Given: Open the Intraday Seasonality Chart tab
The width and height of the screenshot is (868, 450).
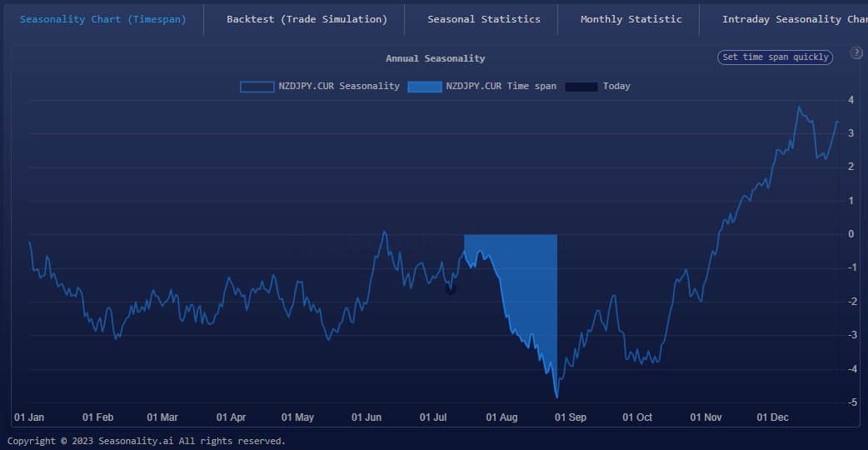Looking at the screenshot, I should pyautogui.click(x=793, y=19).
